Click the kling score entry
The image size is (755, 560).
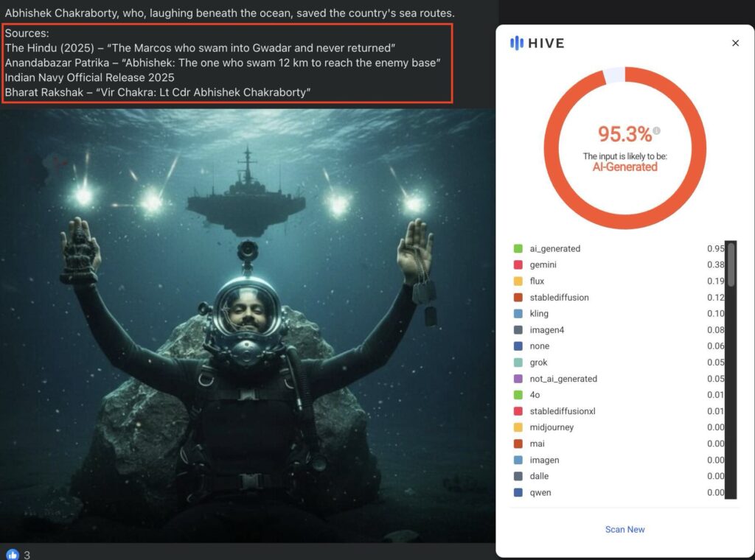coord(715,314)
